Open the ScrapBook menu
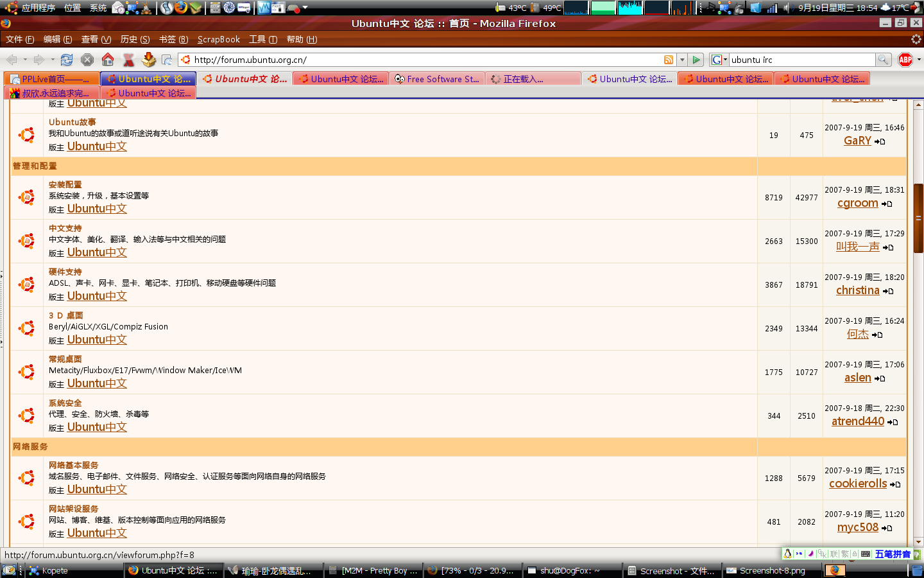Image resolution: width=924 pixels, height=578 pixels. point(219,39)
